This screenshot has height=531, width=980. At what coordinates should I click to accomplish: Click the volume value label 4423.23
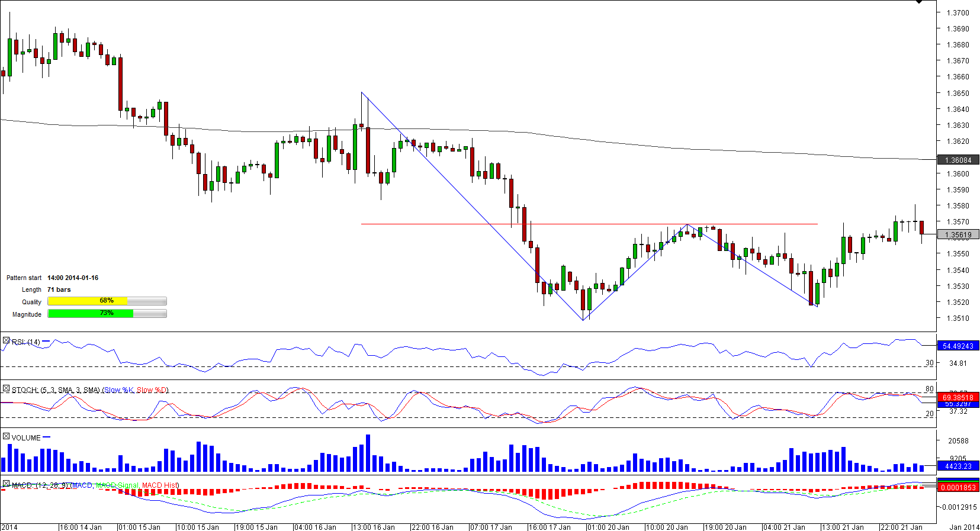957,466
